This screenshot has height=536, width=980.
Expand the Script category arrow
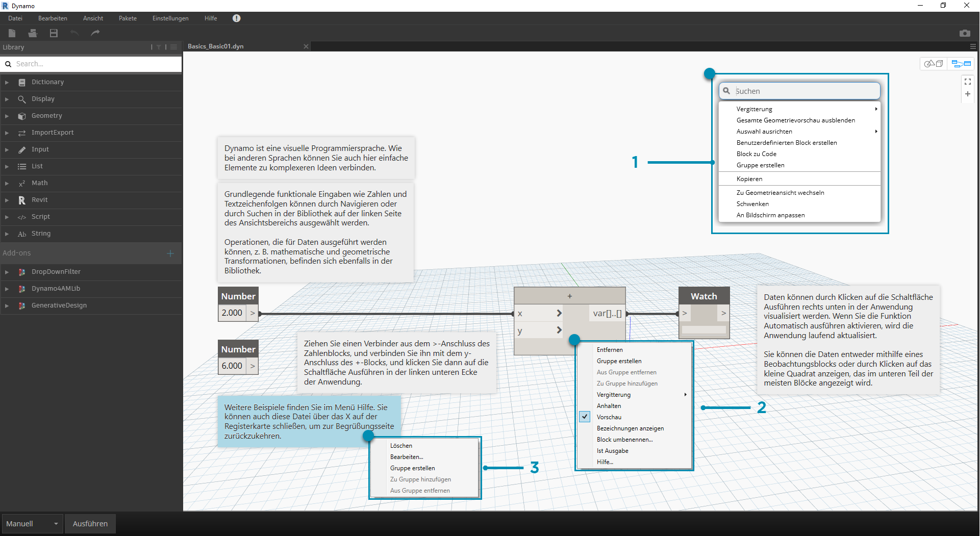tap(7, 217)
